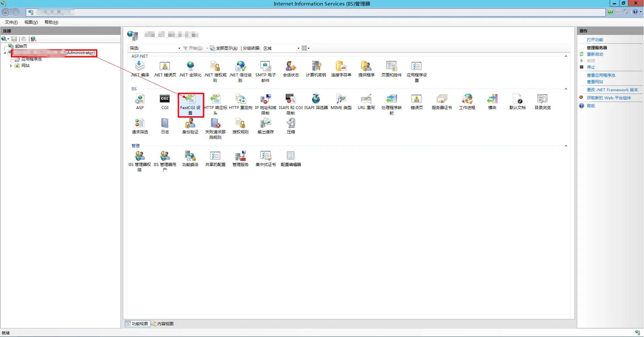Open the 压缩 feature
This screenshot has height=337, width=644.
click(291, 126)
